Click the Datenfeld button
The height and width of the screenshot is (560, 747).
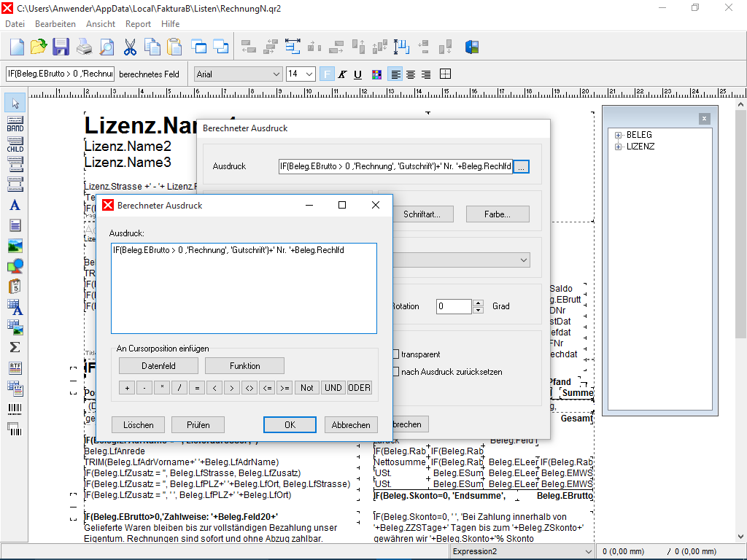click(x=158, y=366)
